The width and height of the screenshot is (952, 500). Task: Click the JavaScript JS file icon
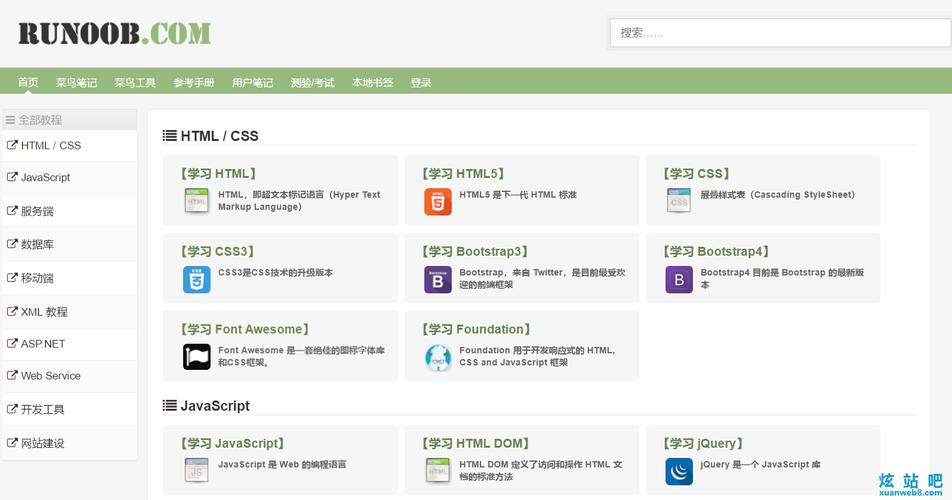click(x=196, y=470)
